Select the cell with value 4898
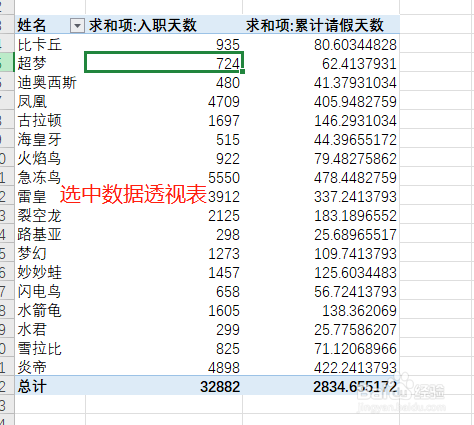Image resolution: width=474 pixels, height=425 pixels. [x=164, y=367]
